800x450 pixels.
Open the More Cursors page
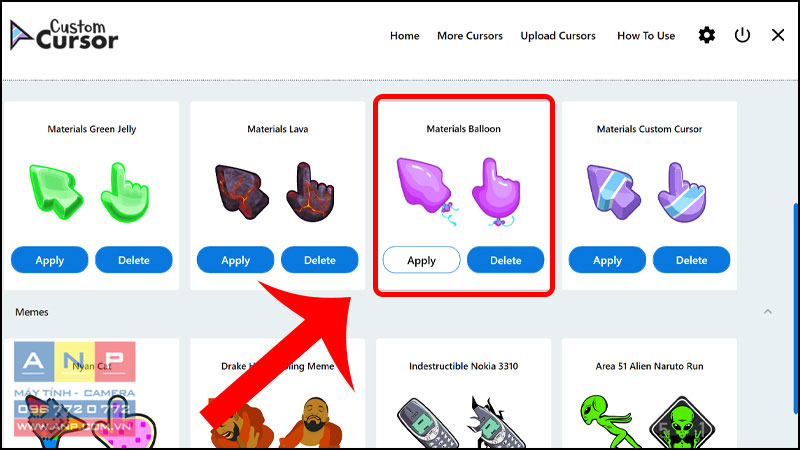470,36
